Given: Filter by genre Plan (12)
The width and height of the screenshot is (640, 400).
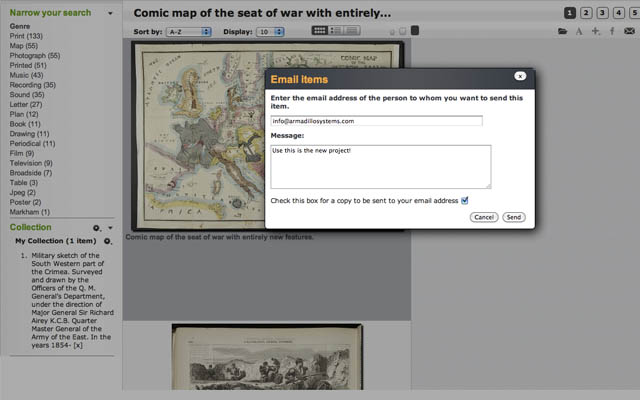Looking at the screenshot, I should click(24, 114).
